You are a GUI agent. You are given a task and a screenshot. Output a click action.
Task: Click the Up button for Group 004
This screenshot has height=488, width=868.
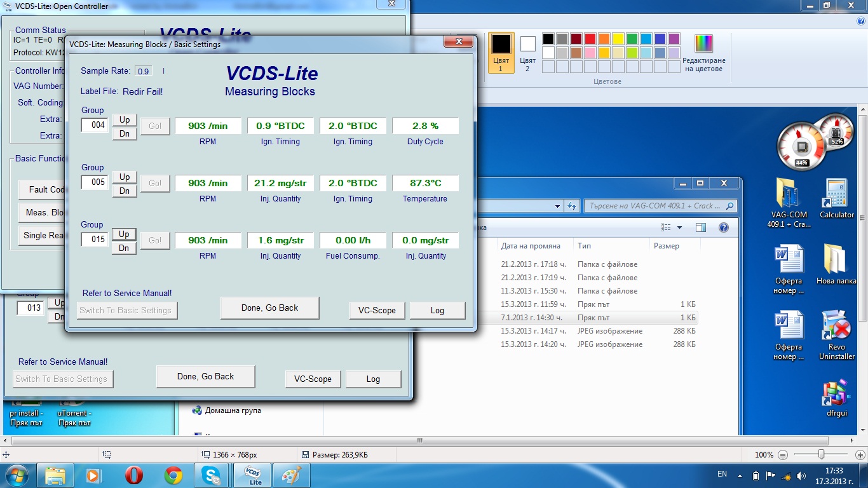(x=125, y=119)
